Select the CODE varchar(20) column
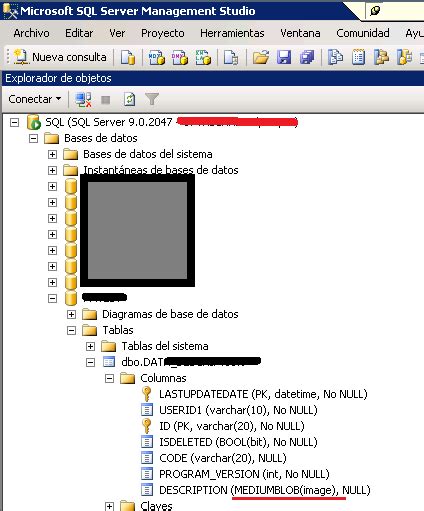424x511 pixels. (223, 458)
